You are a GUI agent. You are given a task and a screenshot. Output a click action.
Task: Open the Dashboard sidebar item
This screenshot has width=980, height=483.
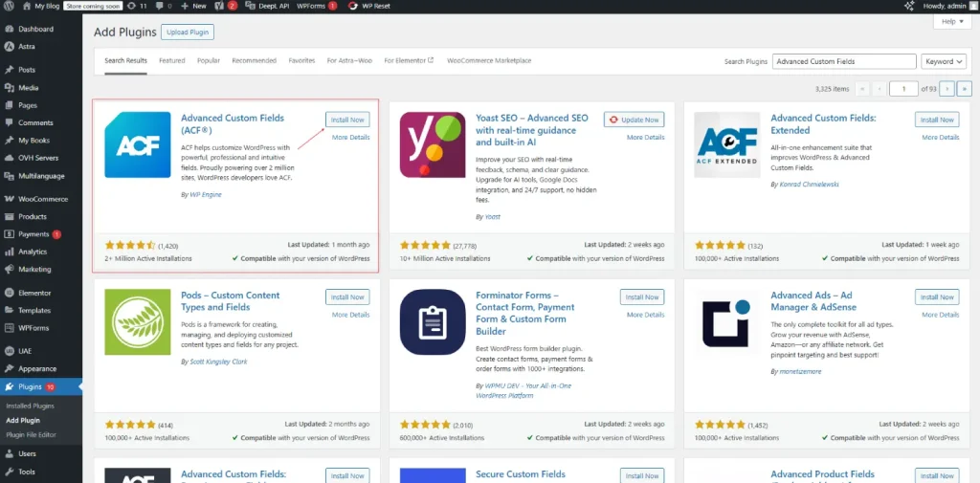35,29
